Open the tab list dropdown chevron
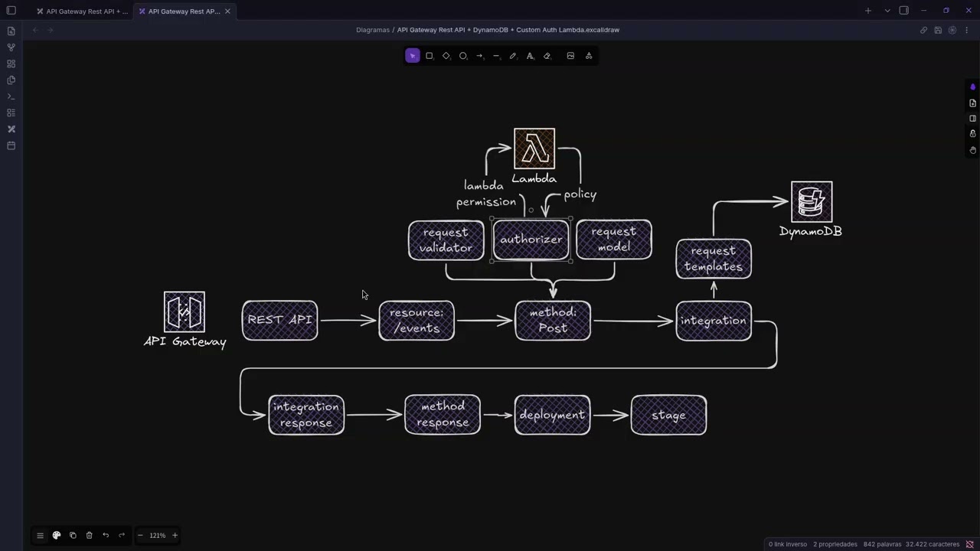980x551 pixels. coord(887,11)
